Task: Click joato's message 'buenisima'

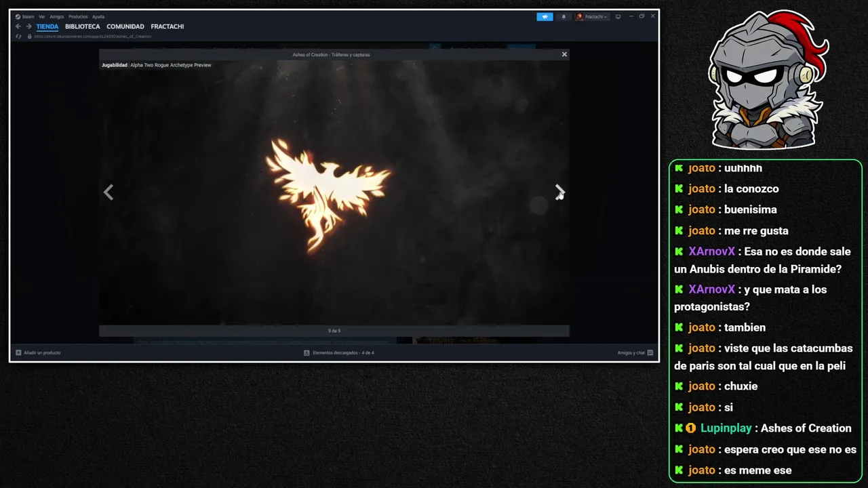Action: 751,209
